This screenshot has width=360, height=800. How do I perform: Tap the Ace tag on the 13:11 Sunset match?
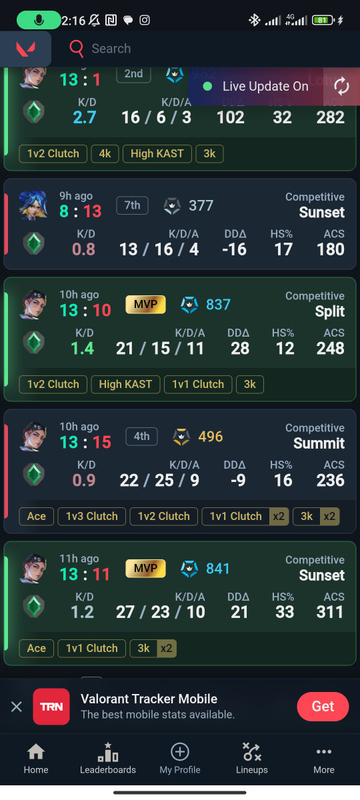pyautogui.click(x=36, y=648)
